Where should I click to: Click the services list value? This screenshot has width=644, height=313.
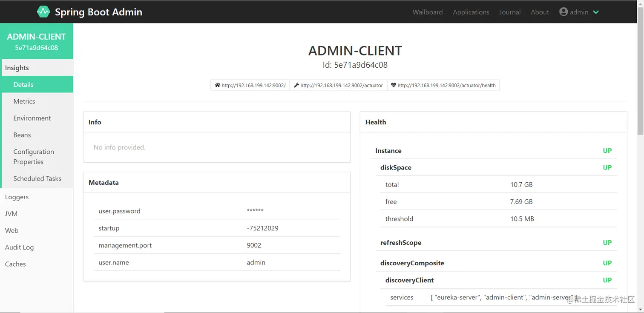pyautogui.click(x=504, y=297)
